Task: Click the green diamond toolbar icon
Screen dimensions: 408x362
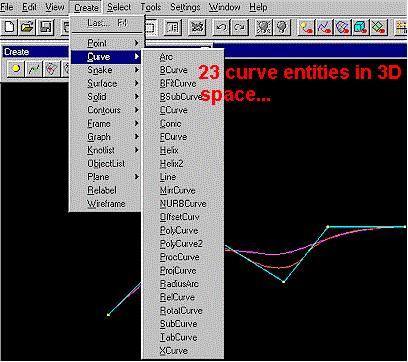Action: (x=378, y=27)
